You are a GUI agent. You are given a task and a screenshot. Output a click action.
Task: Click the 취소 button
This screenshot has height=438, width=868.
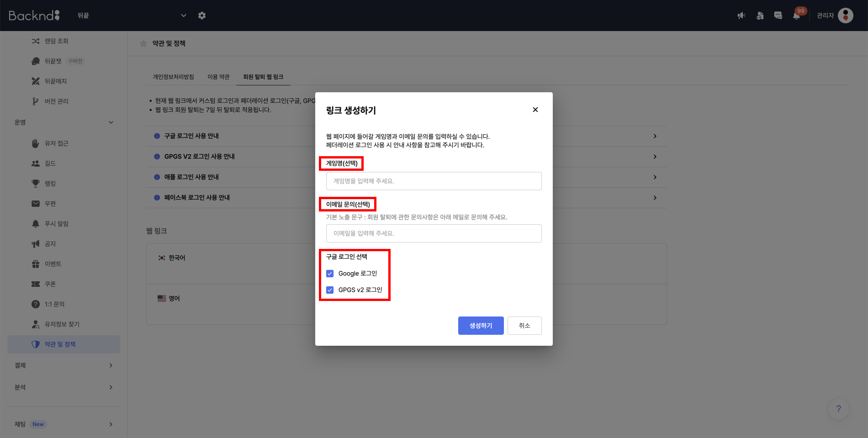(x=524, y=326)
